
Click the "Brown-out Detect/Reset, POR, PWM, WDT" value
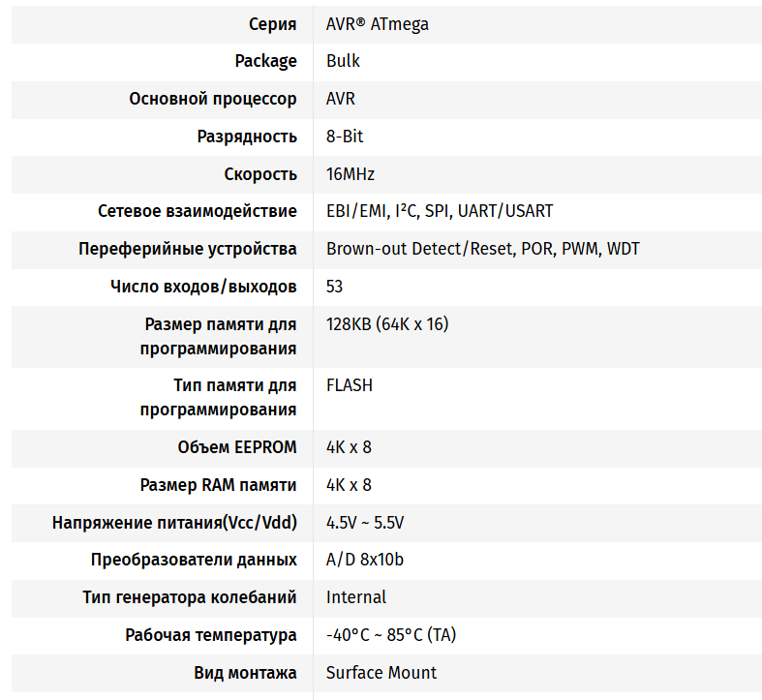click(482, 249)
